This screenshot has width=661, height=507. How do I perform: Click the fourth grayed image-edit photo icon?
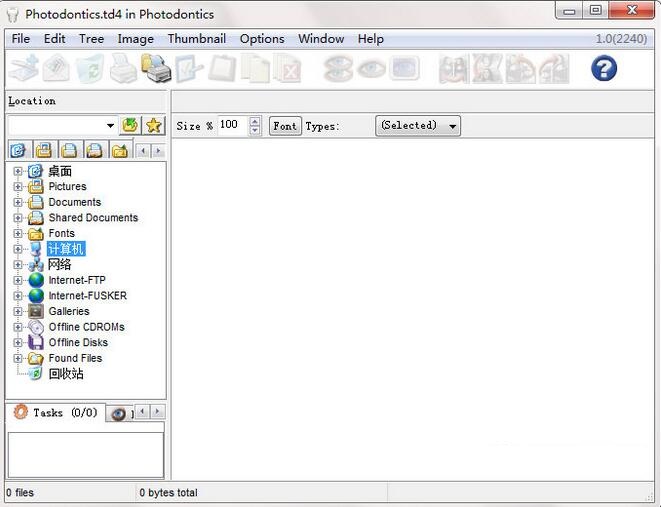point(554,69)
